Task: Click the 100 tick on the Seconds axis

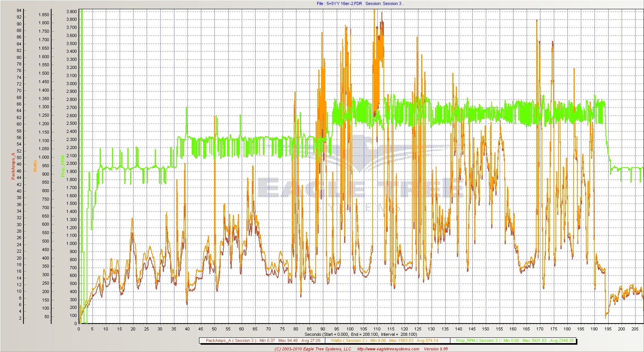Action: point(350,329)
